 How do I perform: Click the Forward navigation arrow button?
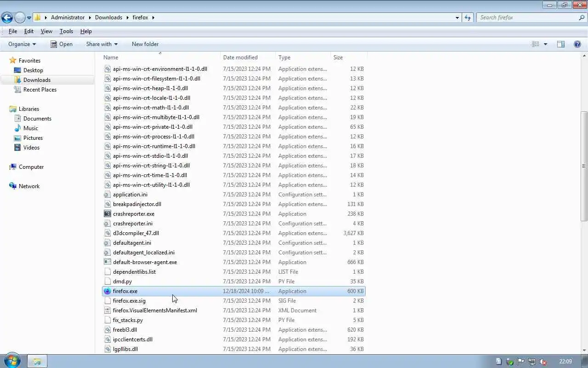coord(20,17)
